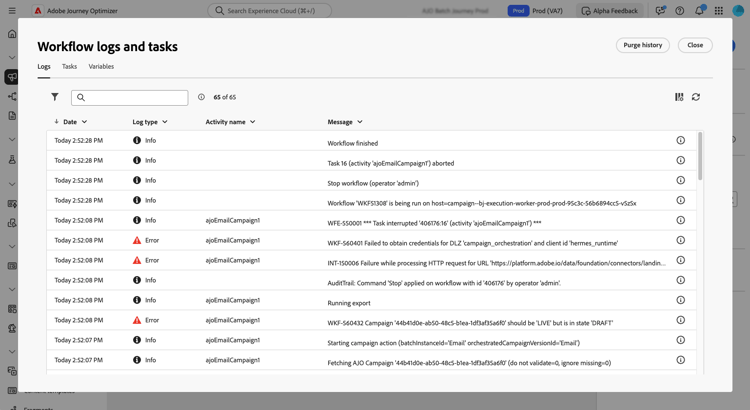
Task: Expand the Activity name column menu
Action: click(x=253, y=122)
